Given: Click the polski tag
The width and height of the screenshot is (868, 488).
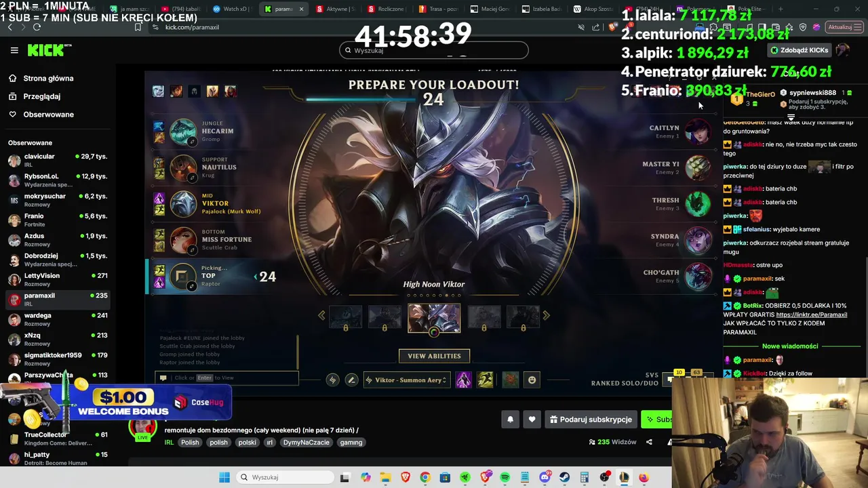Looking at the screenshot, I should [x=247, y=443].
